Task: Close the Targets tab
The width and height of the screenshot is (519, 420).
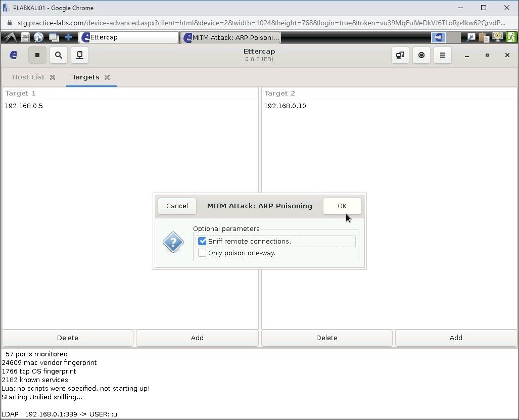Action: point(107,77)
